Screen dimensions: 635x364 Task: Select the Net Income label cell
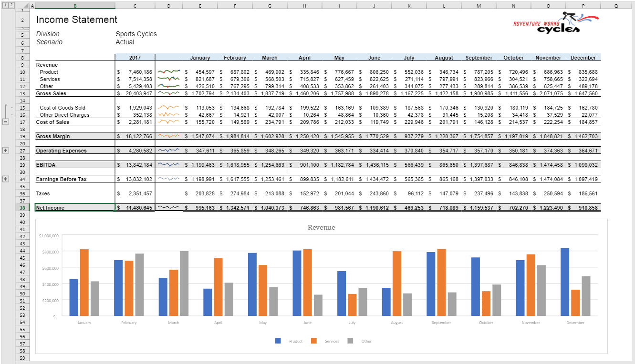[75, 208]
